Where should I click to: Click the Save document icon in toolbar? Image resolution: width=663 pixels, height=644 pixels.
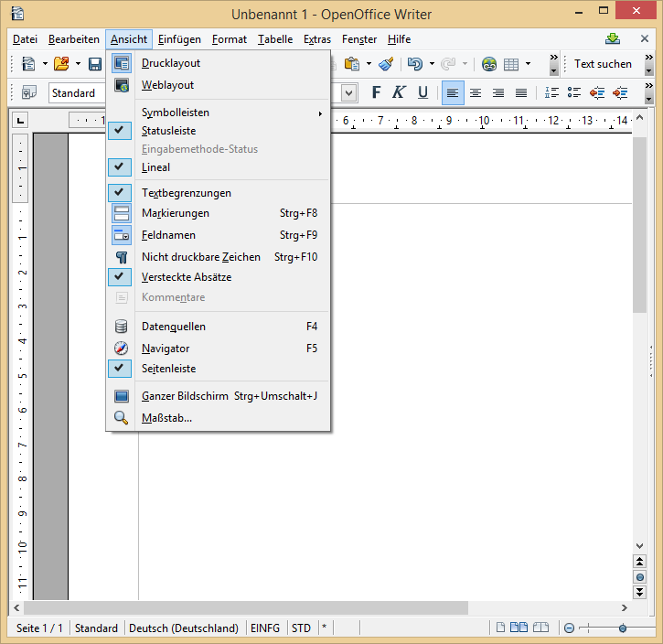pyautogui.click(x=94, y=64)
